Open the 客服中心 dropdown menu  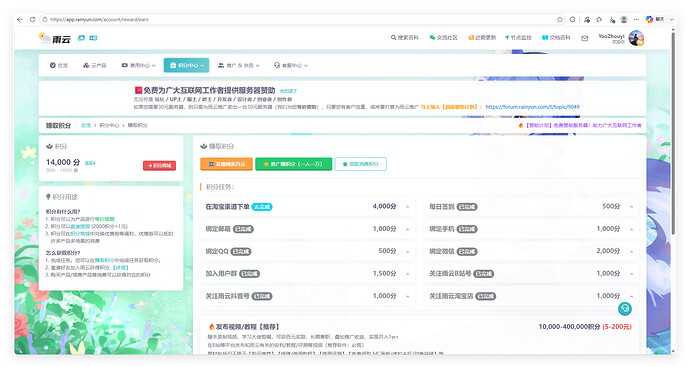click(291, 65)
